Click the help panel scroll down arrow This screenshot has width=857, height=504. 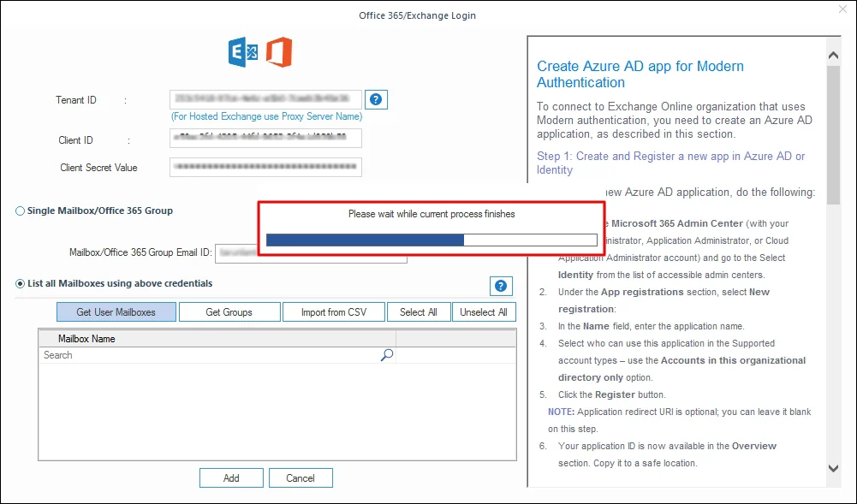834,468
